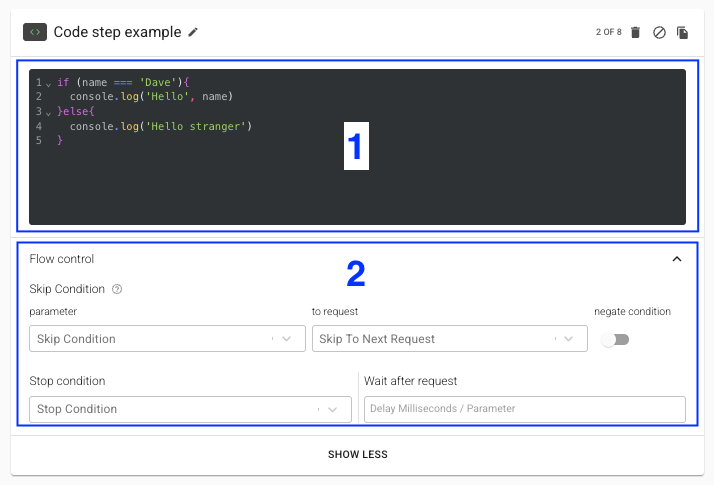This screenshot has width=714, height=485.
Task: Collapse the Flow control section chevron
Action: click(677, 259)
